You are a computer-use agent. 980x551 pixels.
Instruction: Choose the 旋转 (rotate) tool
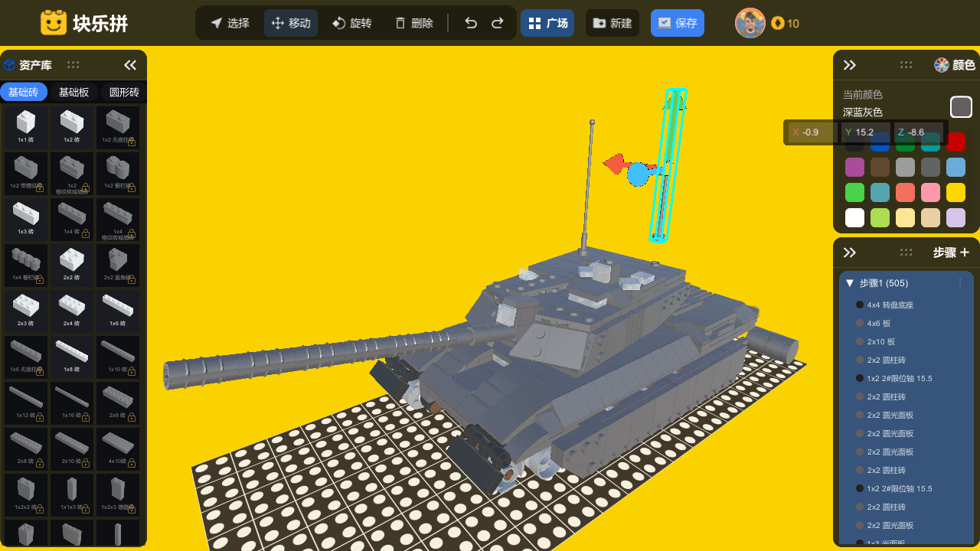pyautogui.click(x=352, y=23)
